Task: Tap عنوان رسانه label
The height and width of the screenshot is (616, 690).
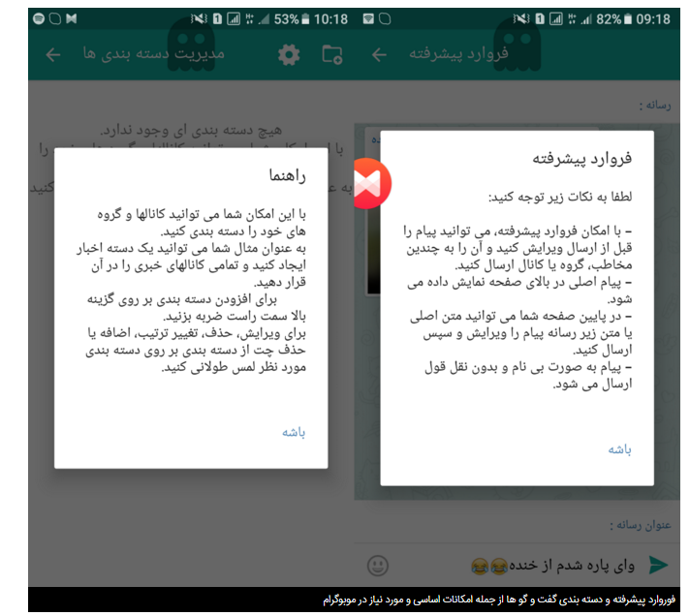Action: pyautogui.click(x=641, y=525)
